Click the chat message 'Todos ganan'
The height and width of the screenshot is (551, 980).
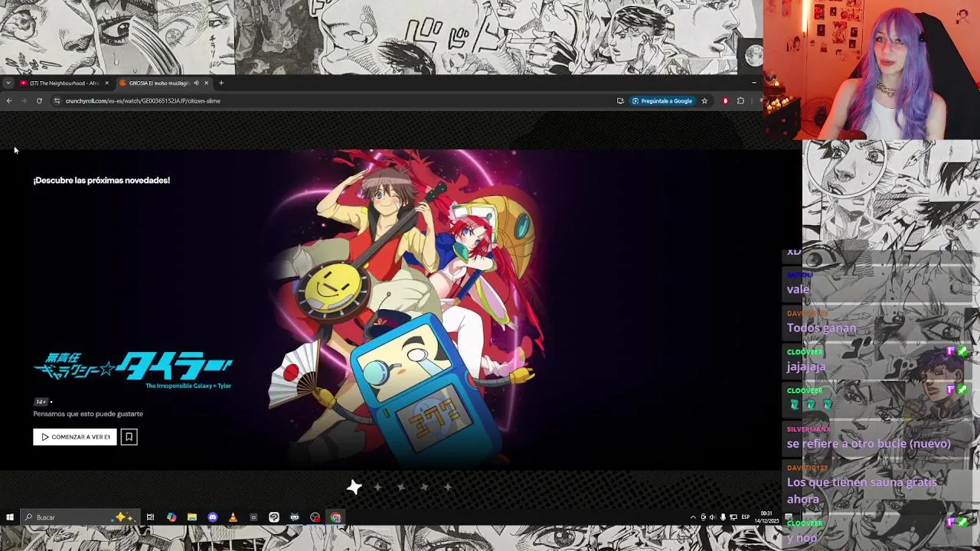pos(822,328)
